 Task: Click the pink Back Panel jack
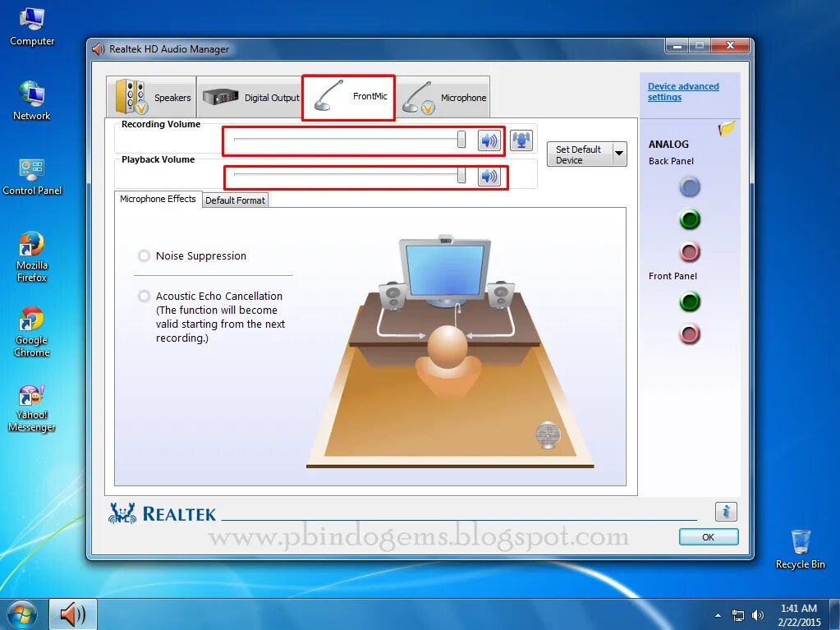[690, 251]
